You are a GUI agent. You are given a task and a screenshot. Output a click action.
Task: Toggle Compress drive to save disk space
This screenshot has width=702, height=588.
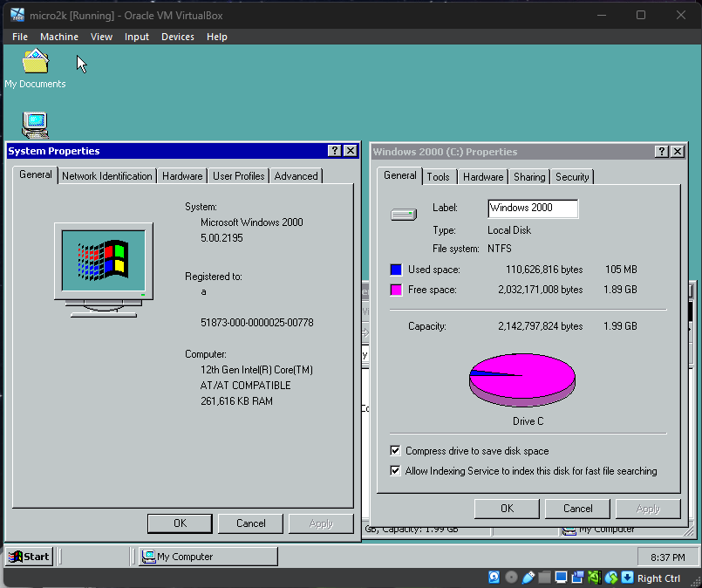395,450
